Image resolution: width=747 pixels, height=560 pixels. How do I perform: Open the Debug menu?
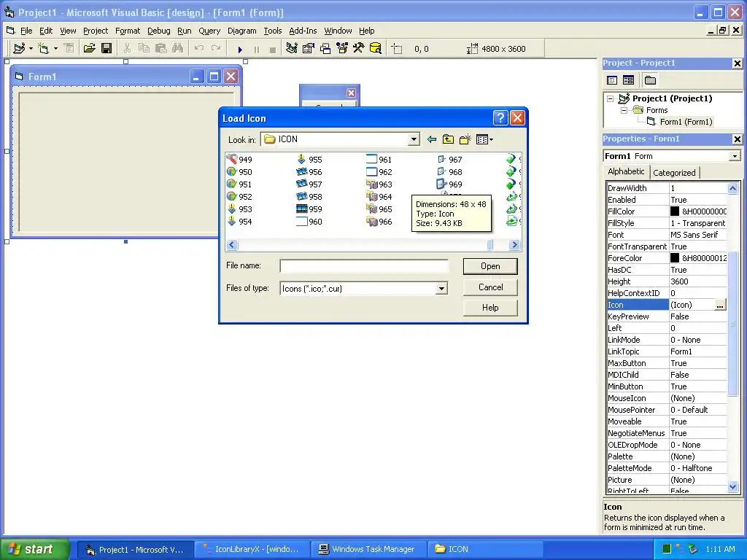point(158,31)
